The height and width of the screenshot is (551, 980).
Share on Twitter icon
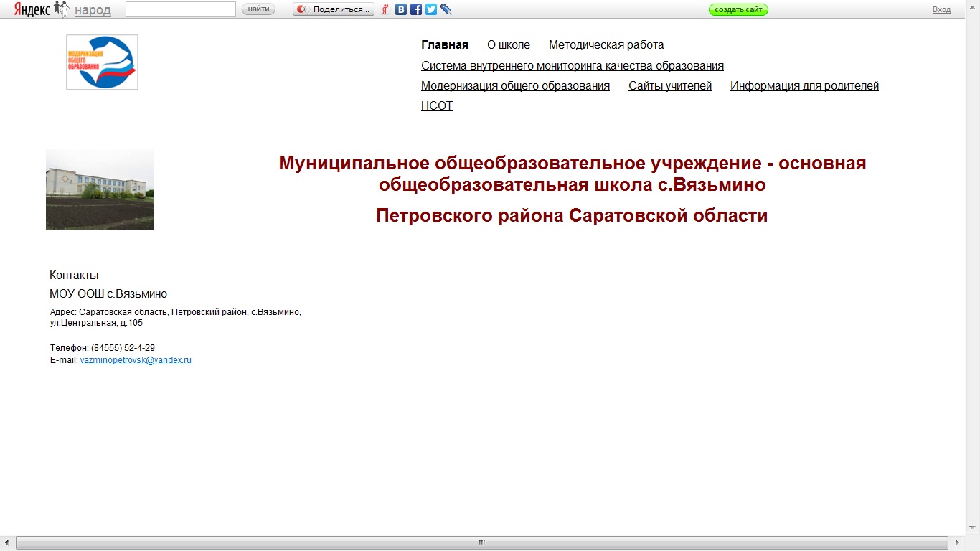(x=431, y=9)
